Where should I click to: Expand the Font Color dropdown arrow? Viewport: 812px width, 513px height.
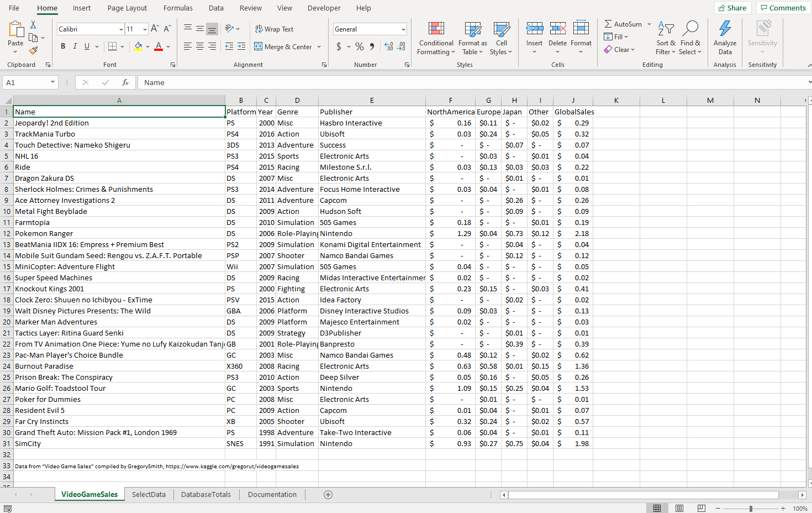click(x=168, y=47)
